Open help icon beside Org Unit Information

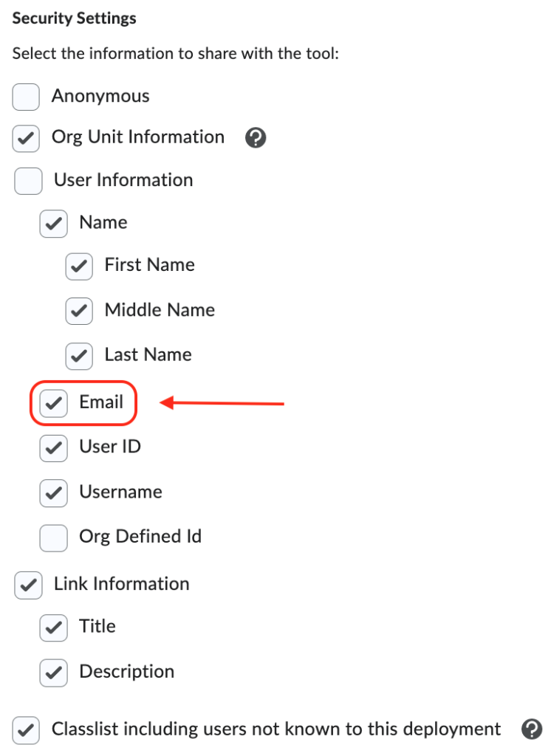click(256, 138)
